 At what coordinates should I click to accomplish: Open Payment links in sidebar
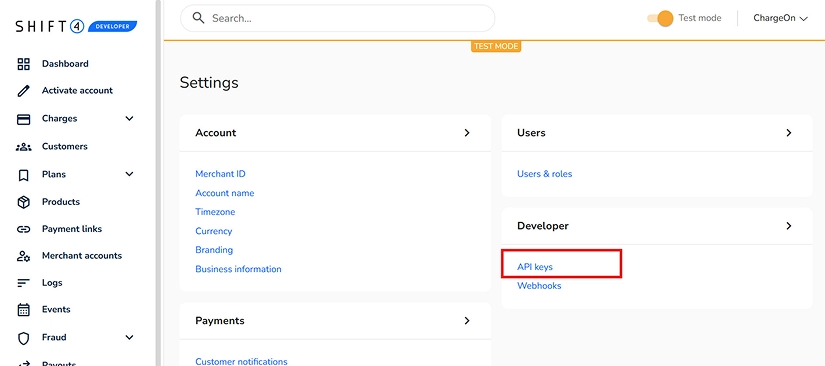pos(72,229)
